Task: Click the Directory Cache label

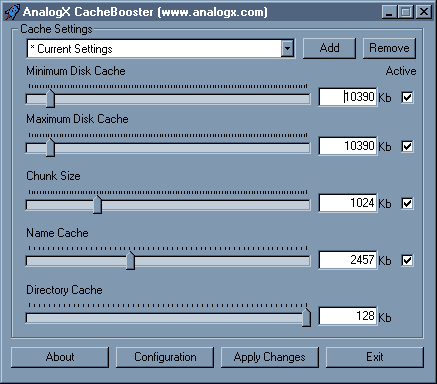Action: pos(64,290)
